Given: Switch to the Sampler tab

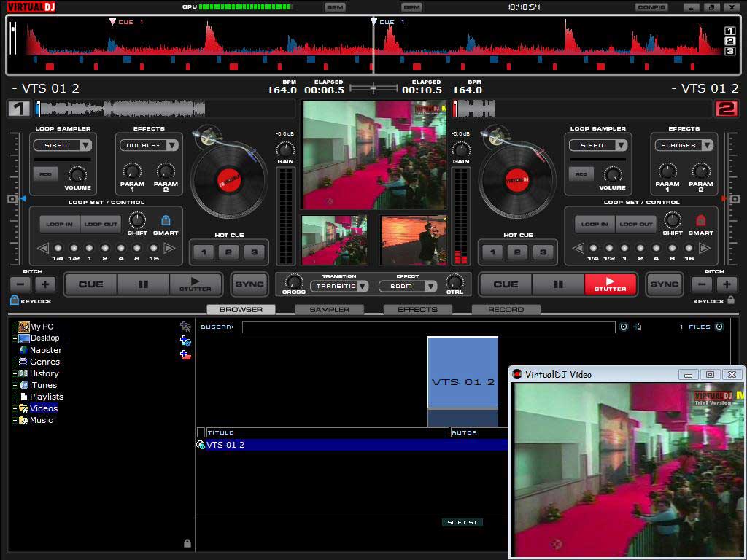Looking at the screenshot, I should pyautogui.click(x=329, y=309).
